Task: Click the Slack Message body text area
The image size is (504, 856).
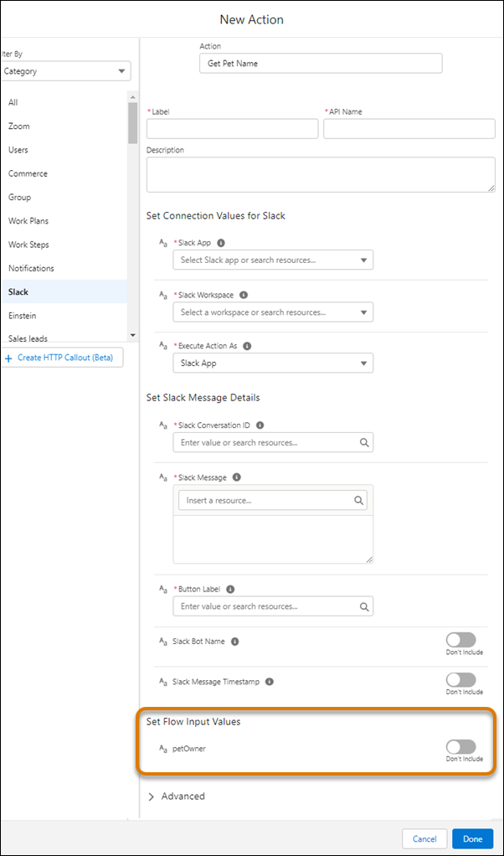Action: [x=273, y=539]
